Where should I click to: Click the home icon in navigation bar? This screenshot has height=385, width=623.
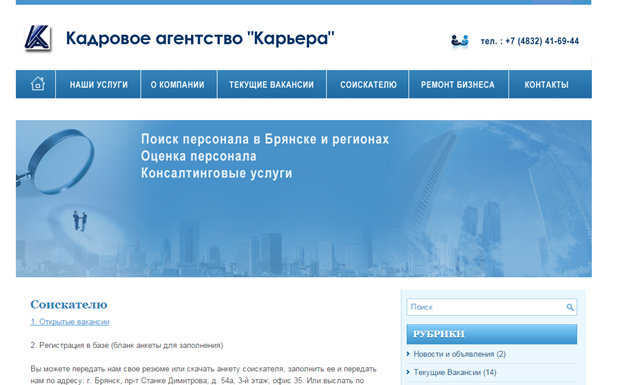point(37,84)
